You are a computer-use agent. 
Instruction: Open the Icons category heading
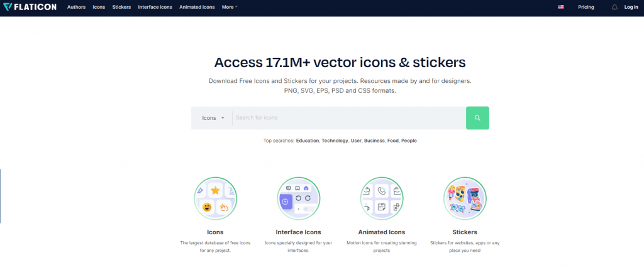(216, 232)
